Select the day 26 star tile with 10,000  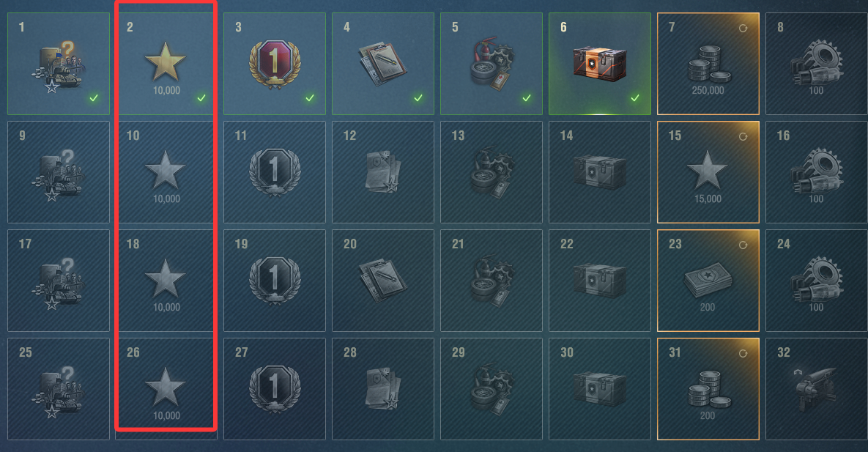166,389
